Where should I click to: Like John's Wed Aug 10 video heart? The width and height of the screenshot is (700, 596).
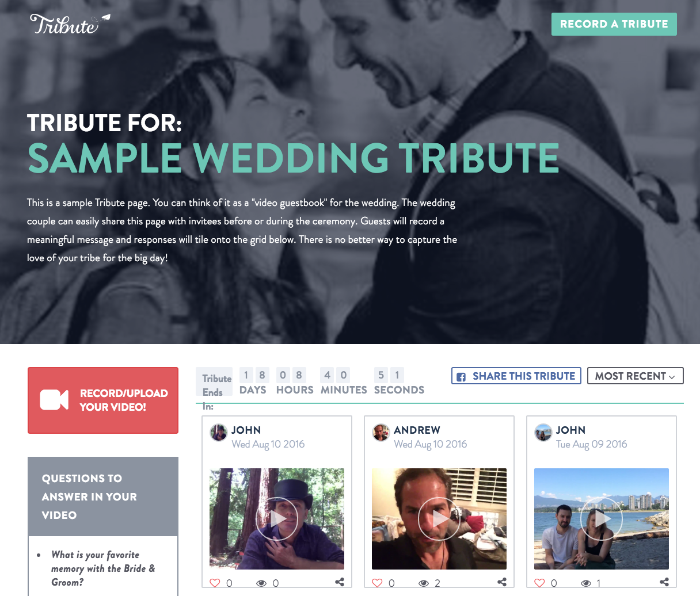(215, 583)
